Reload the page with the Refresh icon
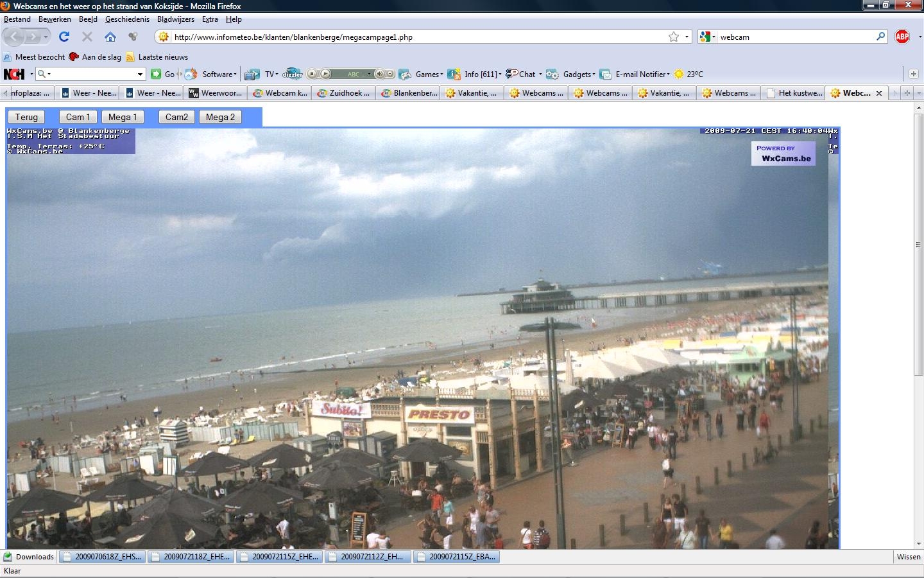The image size is (924, 578). pyautogui.click(x=64, y=37)
